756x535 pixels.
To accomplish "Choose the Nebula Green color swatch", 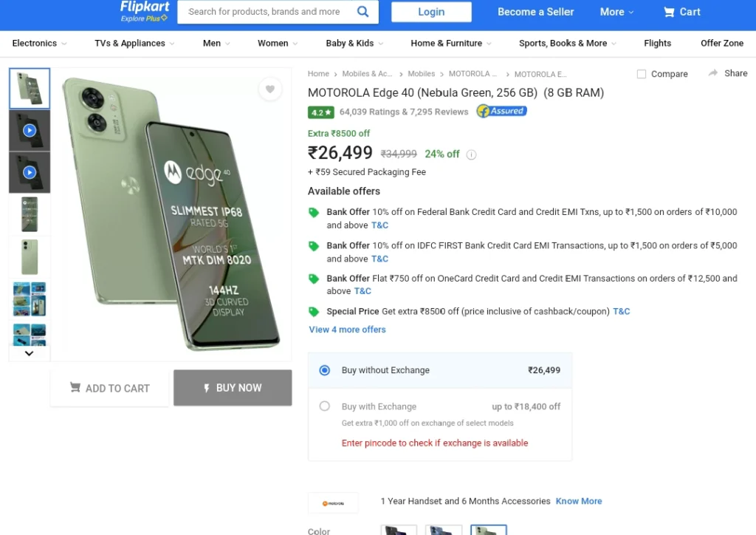I will click(x=489, y=530).
